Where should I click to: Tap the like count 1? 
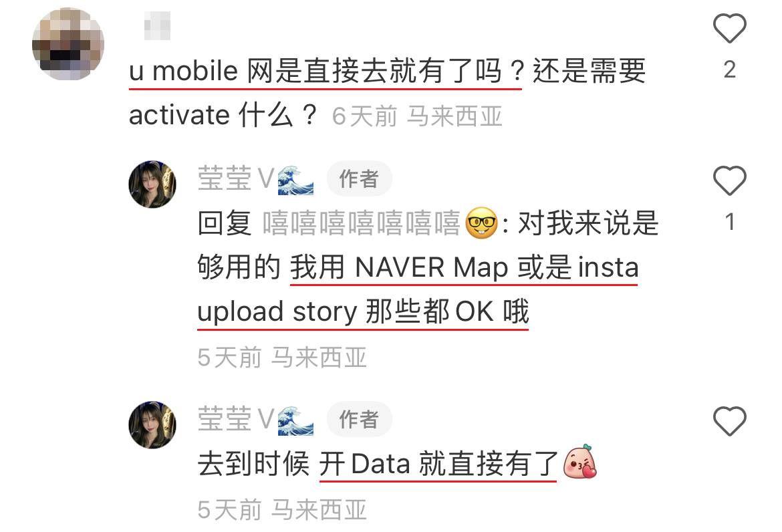coord(730,222)
